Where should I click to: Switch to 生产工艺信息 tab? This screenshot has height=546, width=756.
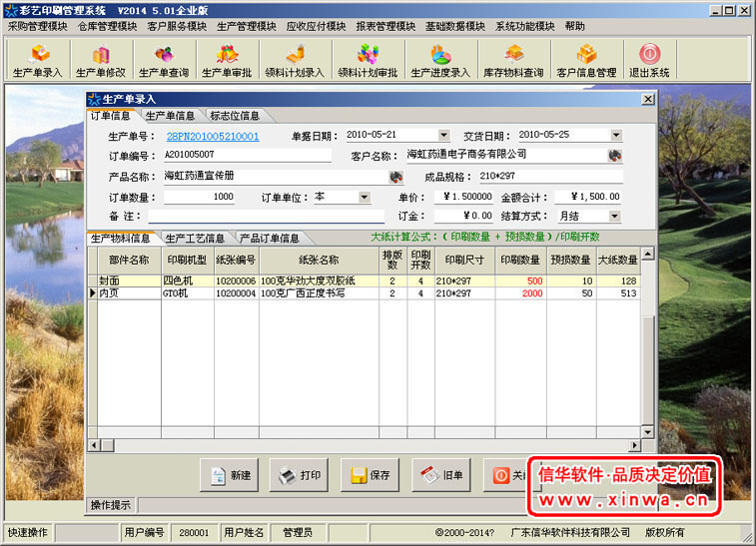click(195, 238)
